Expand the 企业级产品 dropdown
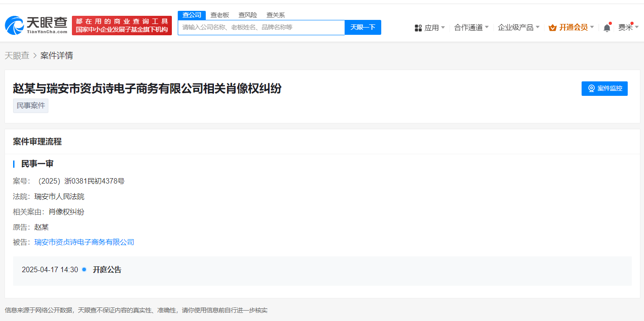 pos(519,28)
